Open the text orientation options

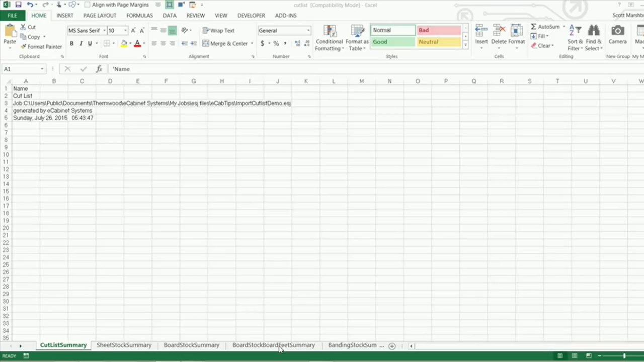click(x=186, y=31)
